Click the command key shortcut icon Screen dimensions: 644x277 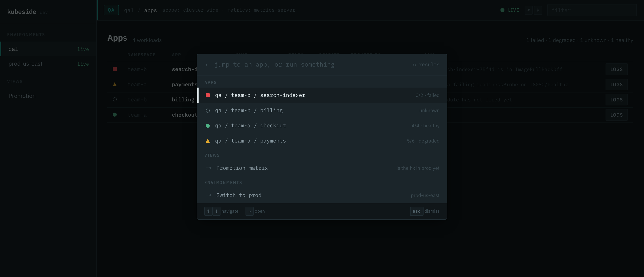[528, 10]
